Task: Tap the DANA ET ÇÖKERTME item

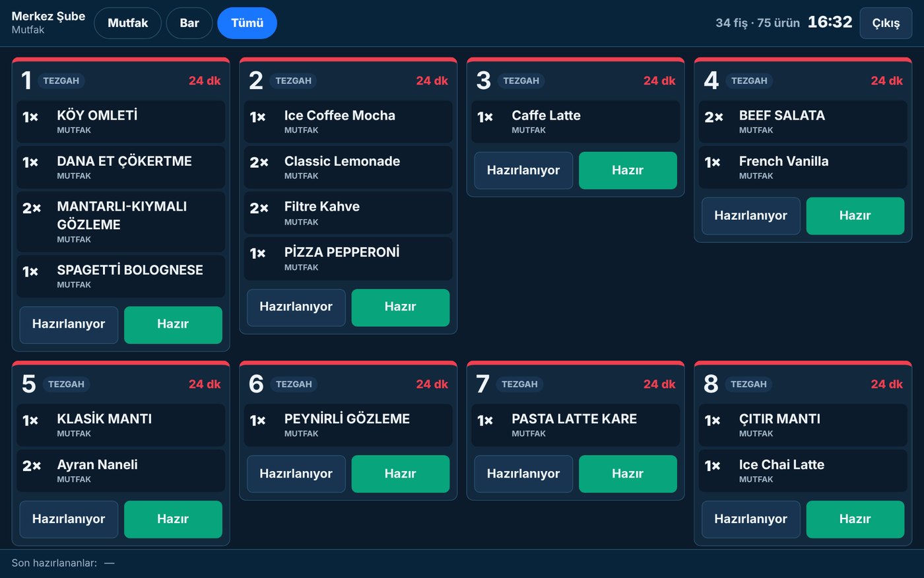Action: coord(121,167)
